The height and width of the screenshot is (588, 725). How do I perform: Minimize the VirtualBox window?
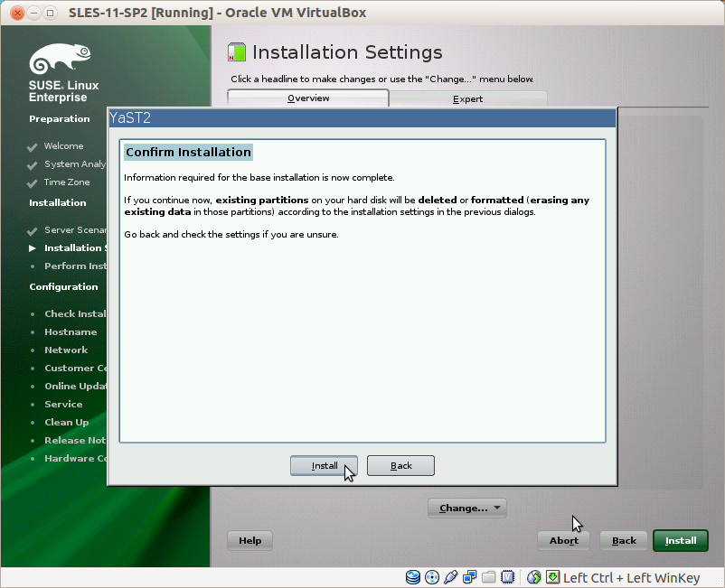pos(33,13)
